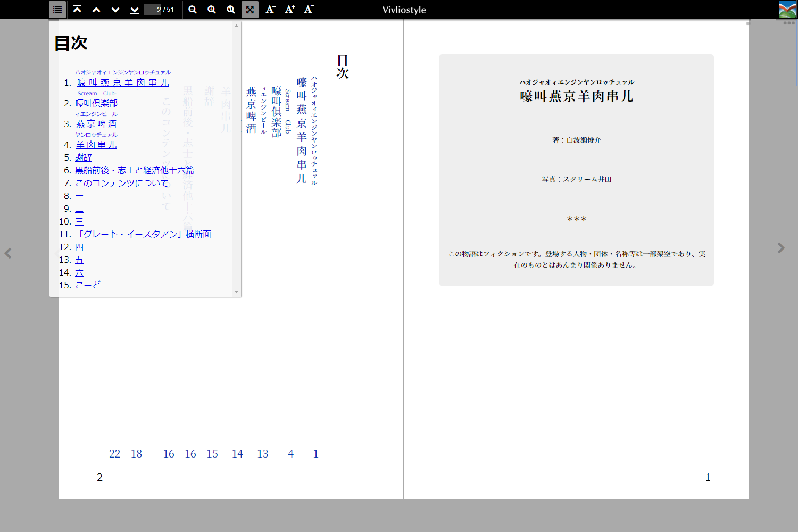Open TOC entry 一 (item 8)
The image size is (798, 532).
point(79,196)
